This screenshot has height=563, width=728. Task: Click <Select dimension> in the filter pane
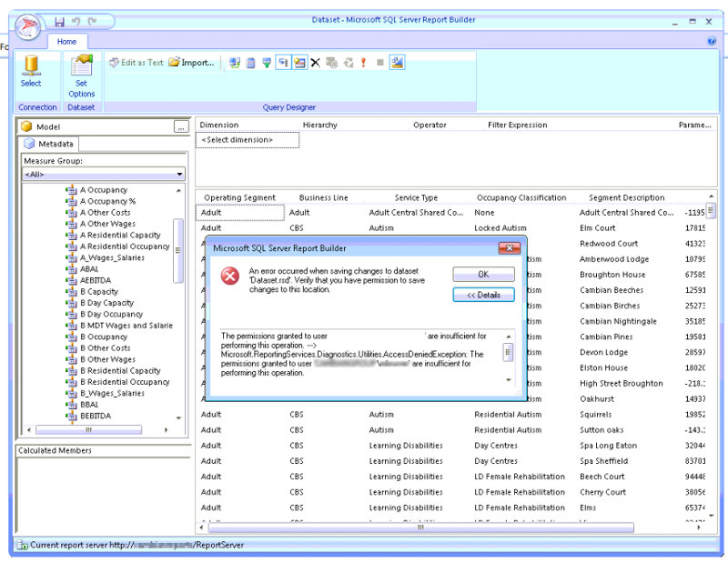coord(248,140)
